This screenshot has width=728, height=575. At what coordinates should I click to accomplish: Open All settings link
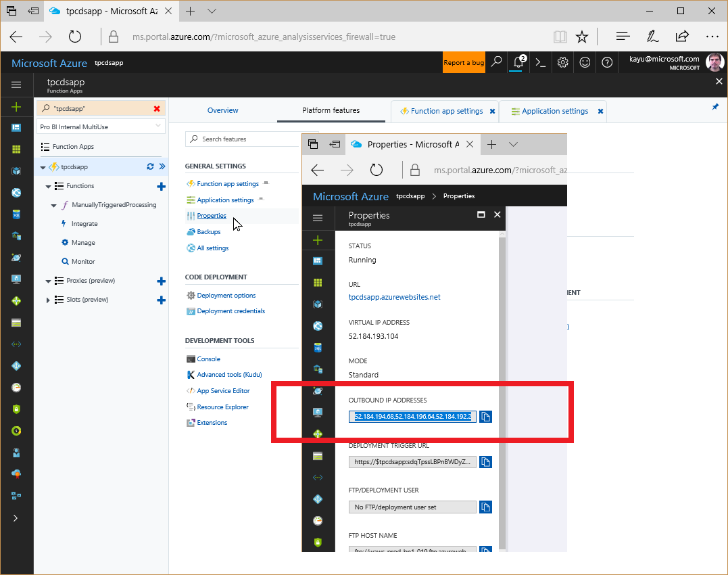(213, 248)
